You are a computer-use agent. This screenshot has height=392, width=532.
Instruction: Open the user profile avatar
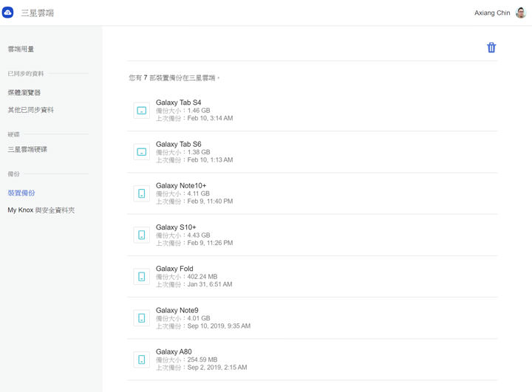click(521, 13)
